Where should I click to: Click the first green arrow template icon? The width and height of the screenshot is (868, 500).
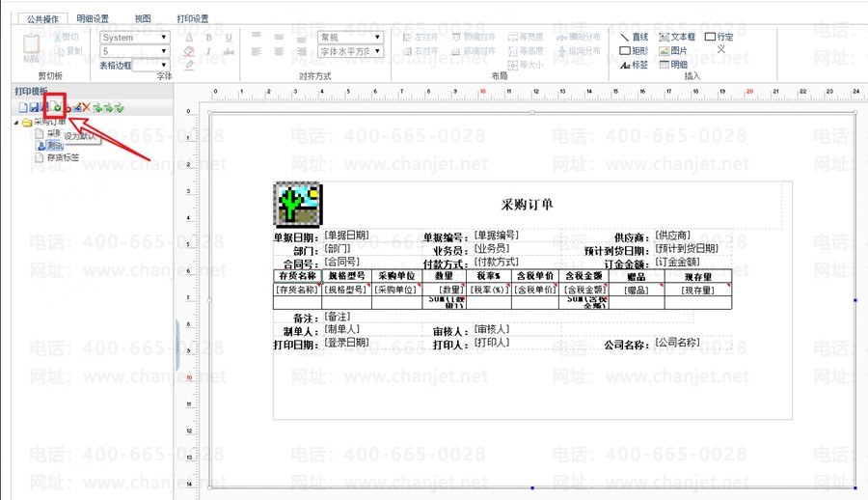click(x=97, y=107)
